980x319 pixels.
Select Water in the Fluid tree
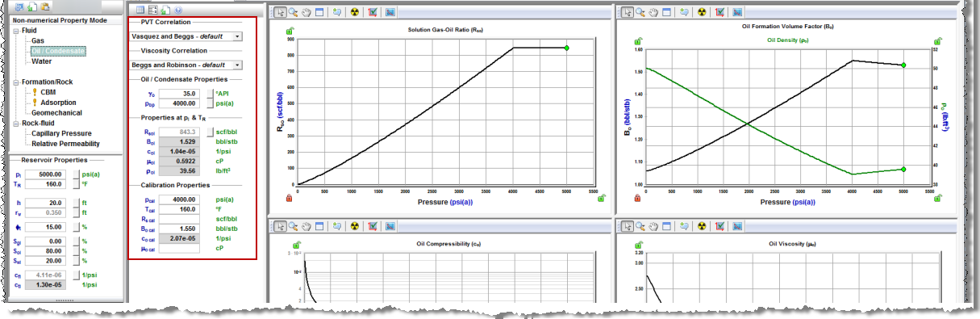(x=42, y=61)
